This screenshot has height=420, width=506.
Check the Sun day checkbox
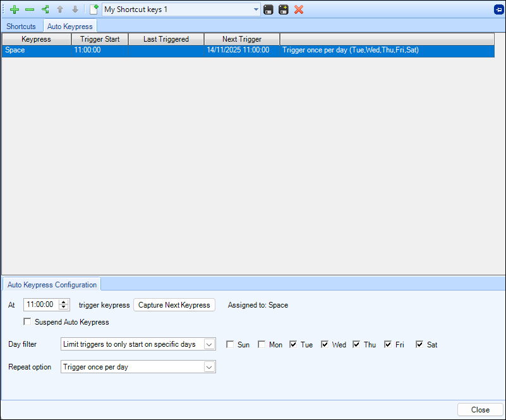coord(231,345)
